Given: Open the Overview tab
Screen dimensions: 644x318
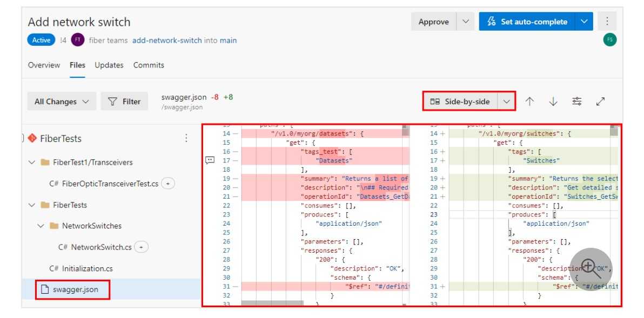Looking at the screenshot, I should [x=44, y=65].
